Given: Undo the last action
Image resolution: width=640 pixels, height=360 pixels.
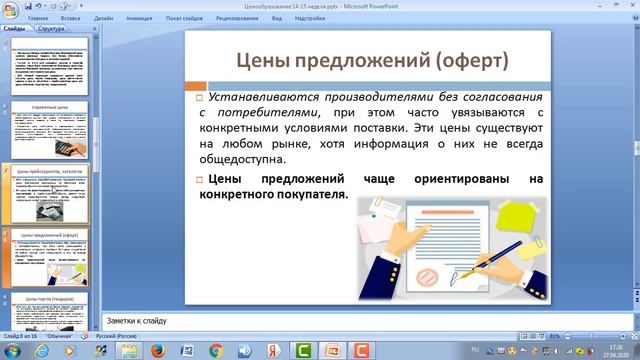Looking at the screenshot, I should [38, 6].
